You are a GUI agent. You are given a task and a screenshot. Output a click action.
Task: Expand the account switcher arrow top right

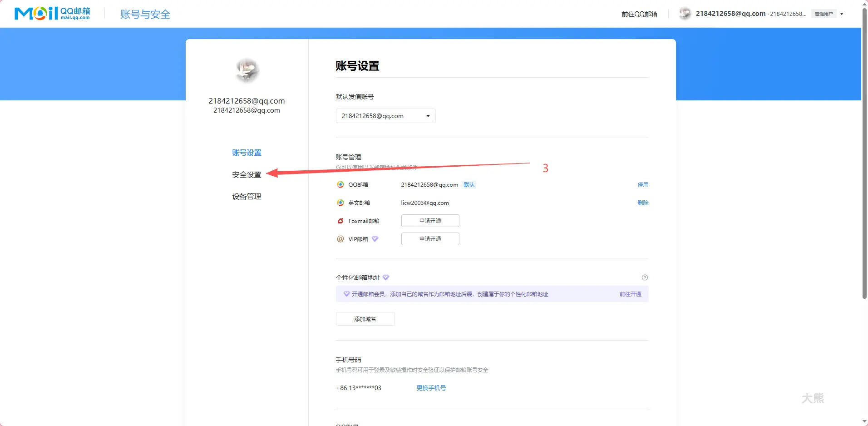pos(842,14)
